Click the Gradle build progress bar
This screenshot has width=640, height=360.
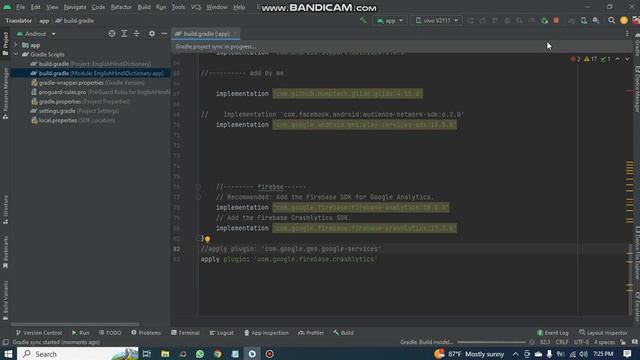pyautogui.click(x=491, y=342)
